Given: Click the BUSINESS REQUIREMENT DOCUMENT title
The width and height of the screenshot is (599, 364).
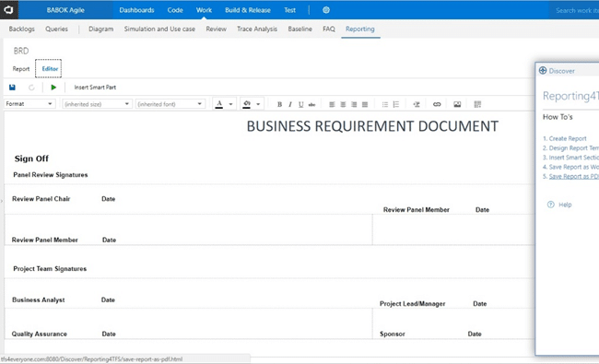Looking at the screenshot, I should point(372,126).
